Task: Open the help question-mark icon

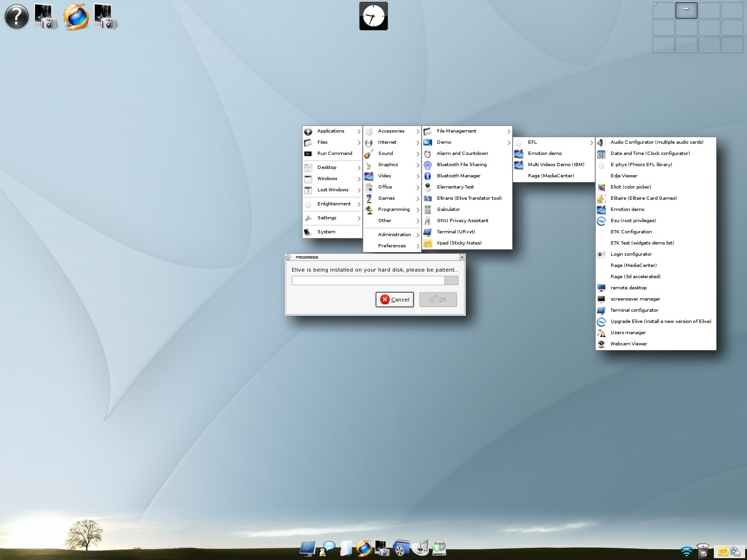Action: pyautogui.click(x=16, y=16)
